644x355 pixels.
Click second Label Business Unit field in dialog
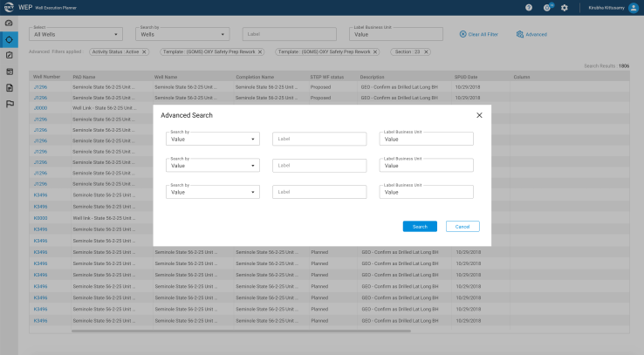pos(427,166)
